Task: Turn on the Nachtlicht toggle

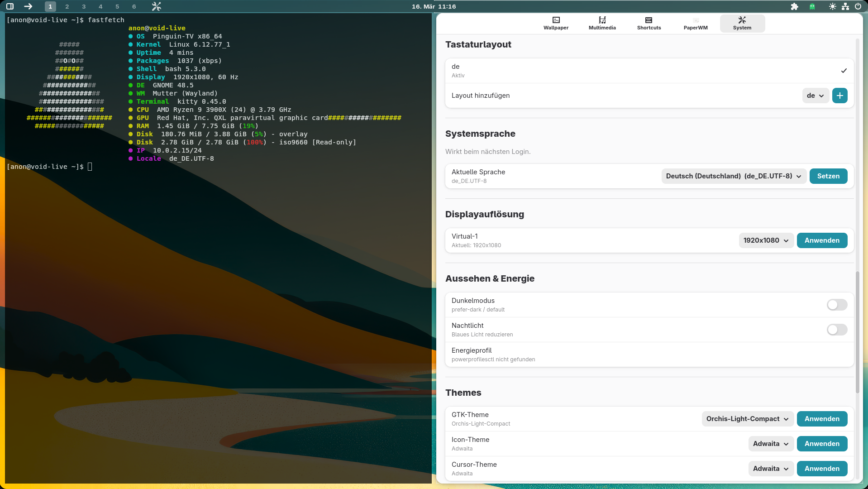Action: [x=837, y=330]
